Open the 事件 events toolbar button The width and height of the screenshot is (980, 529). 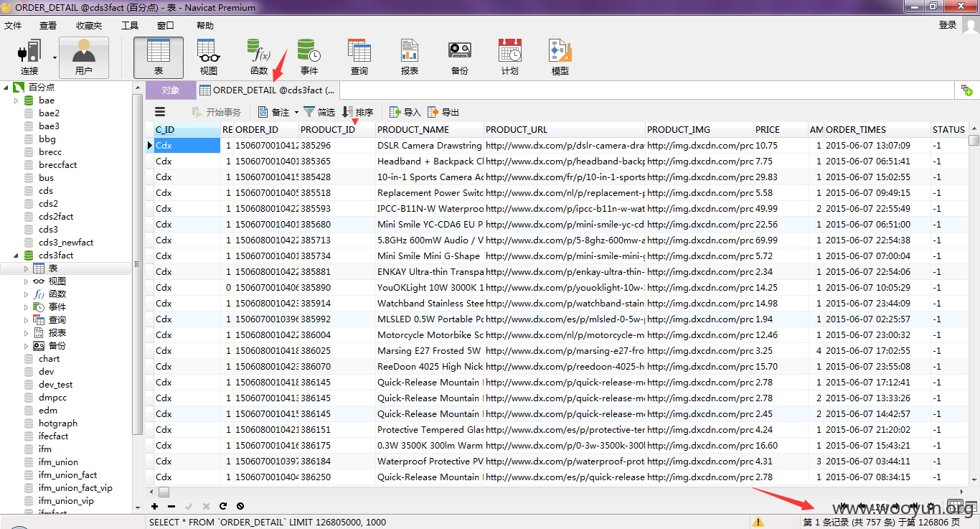[309, 57]
